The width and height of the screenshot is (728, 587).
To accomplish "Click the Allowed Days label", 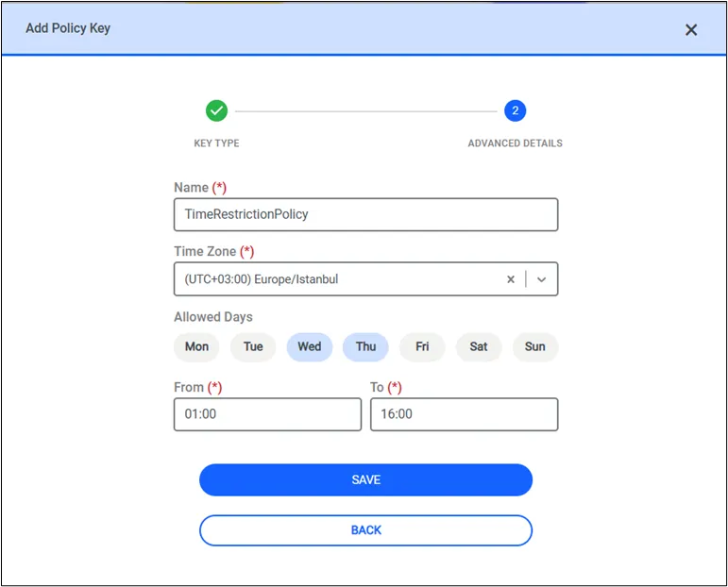I will (x=213, y=317).
